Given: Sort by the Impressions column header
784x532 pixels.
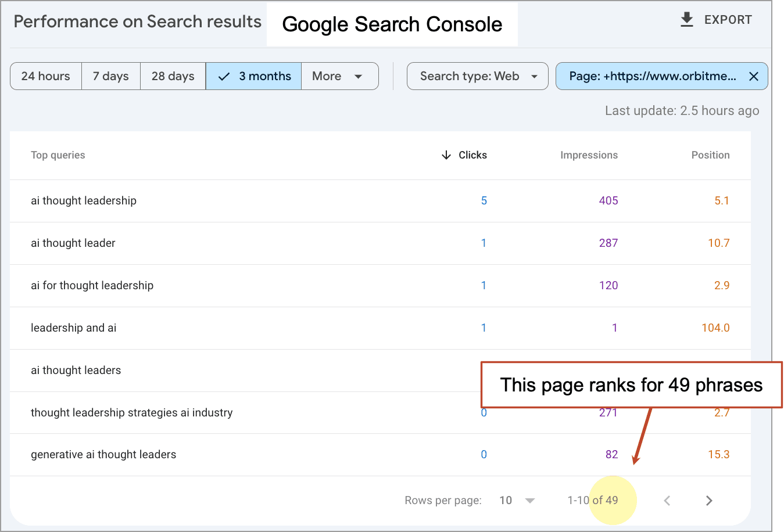Looking at the screenshot, I should coord(589,155).
